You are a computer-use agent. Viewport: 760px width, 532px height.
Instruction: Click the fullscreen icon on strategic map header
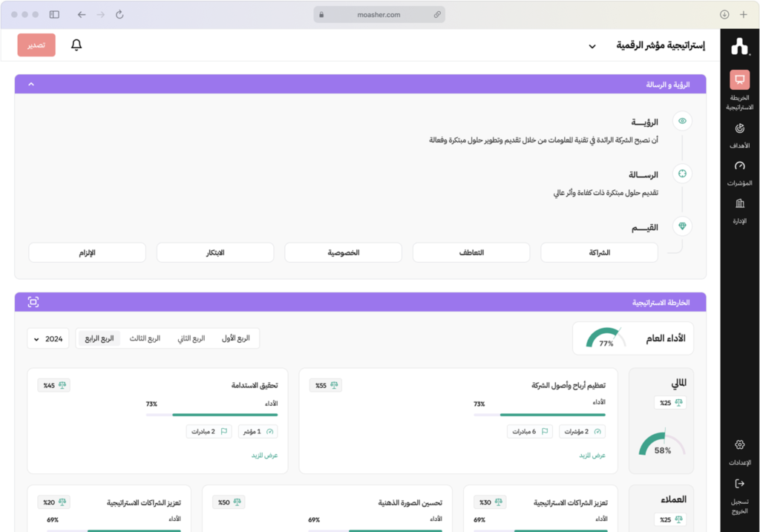click(x=33, y=302)
